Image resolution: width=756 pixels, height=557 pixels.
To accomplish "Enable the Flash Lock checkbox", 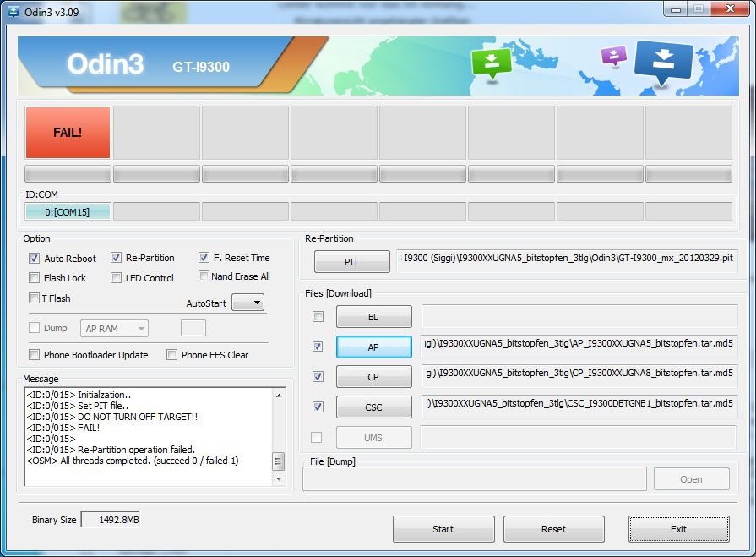I will click(34, 278).
